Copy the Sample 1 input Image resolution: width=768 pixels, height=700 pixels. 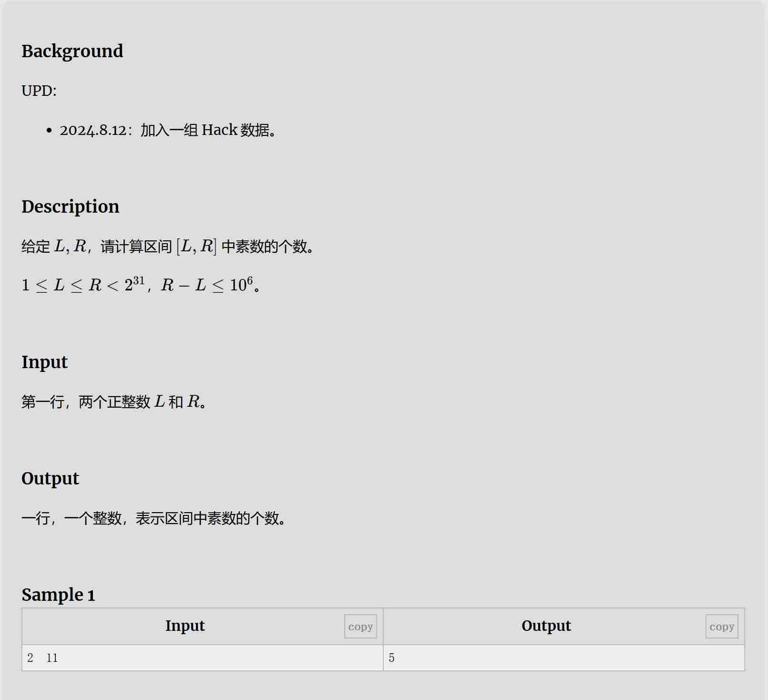(x=360, y=626)
